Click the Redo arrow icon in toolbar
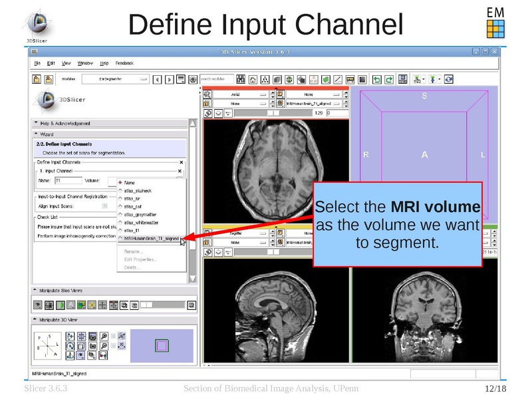532x399 pixels. tap(388, 79)
